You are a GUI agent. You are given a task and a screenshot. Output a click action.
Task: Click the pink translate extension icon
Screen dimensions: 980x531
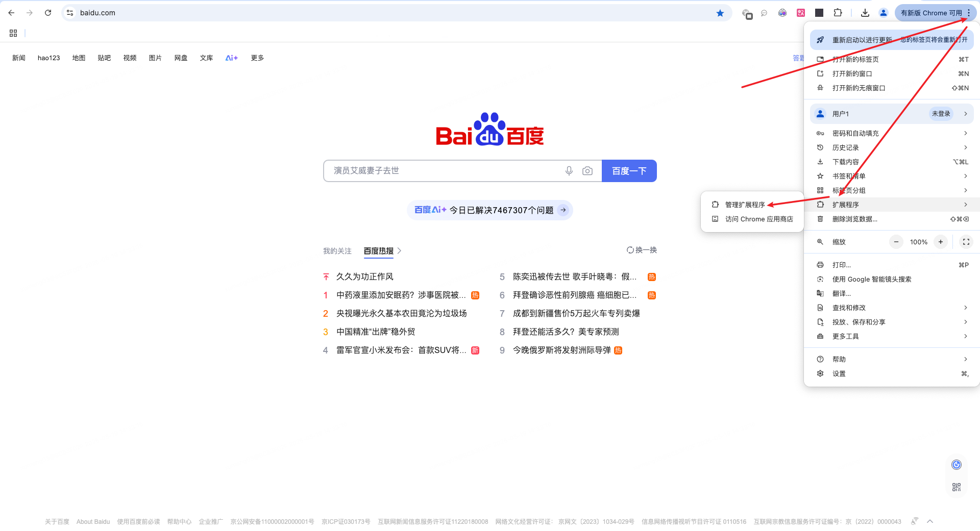[x=801, y=13]
